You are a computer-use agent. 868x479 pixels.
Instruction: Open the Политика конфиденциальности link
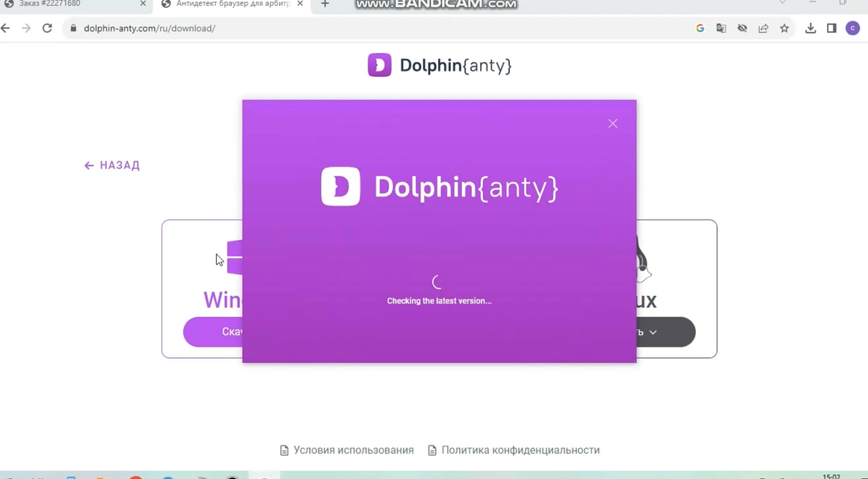click(514, 451)
